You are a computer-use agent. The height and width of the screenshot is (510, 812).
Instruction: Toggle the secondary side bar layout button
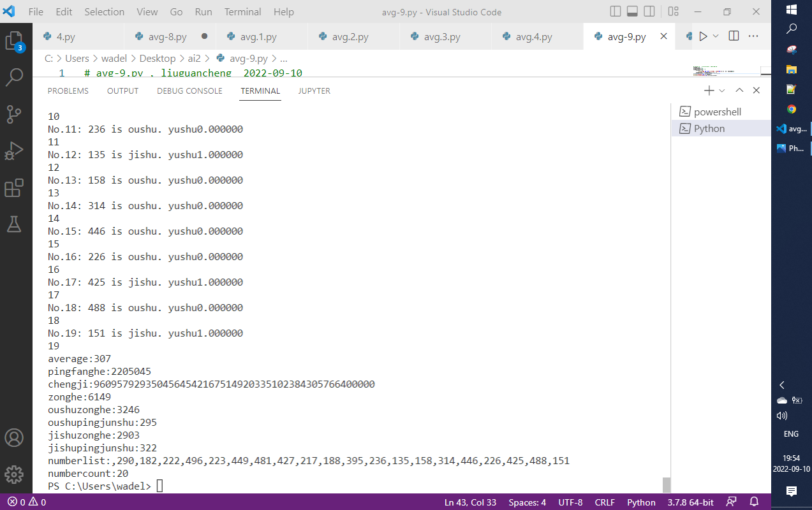pos(649,11)
